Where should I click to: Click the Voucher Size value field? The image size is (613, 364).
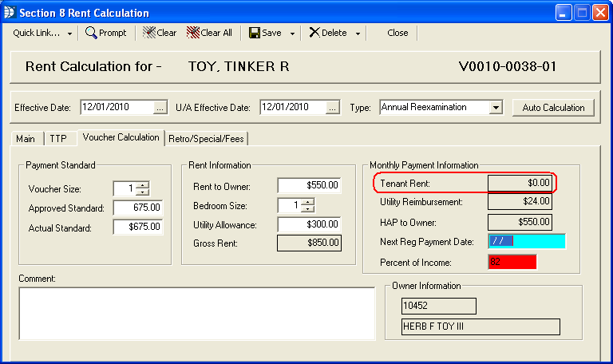click(125, 188)
